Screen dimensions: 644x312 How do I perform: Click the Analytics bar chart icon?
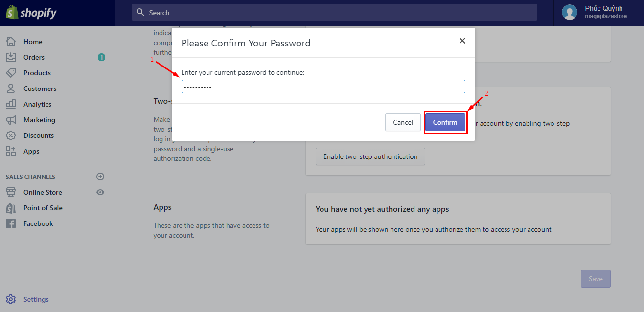(x=11, y=104)
